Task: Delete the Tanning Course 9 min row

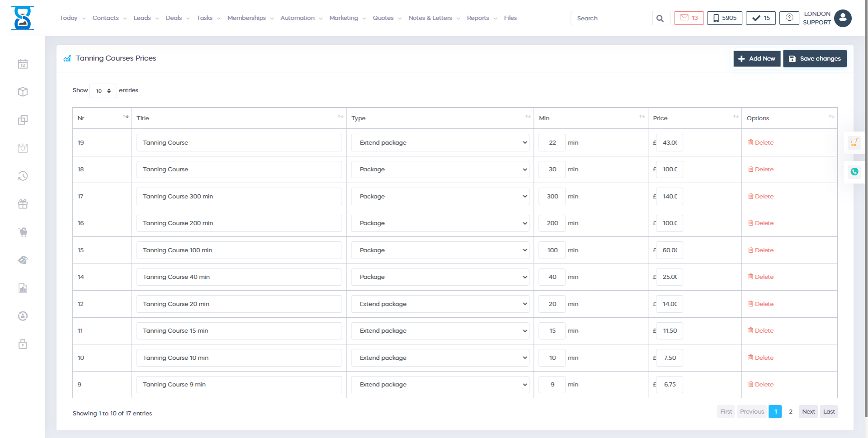Action: pyautogui.click(x=761, y=385)
